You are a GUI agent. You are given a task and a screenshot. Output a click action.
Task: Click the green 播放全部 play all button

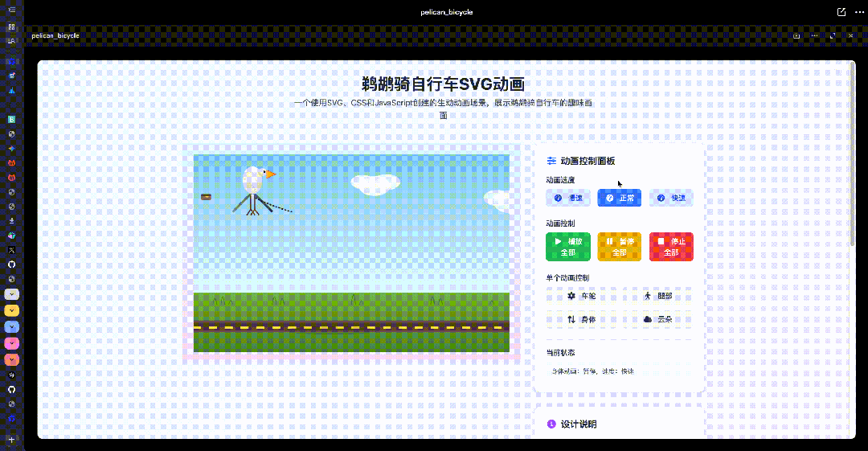tap(568, 247)
